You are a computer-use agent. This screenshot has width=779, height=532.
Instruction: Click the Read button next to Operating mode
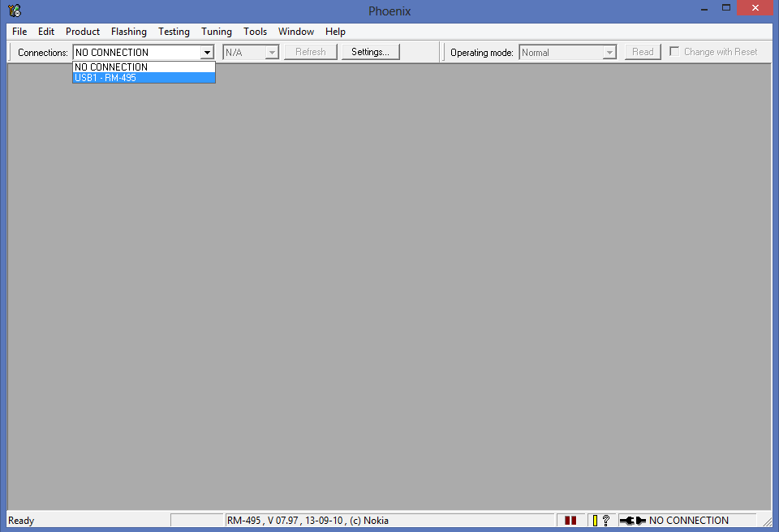pyautogui.click(x=643, y=52)
